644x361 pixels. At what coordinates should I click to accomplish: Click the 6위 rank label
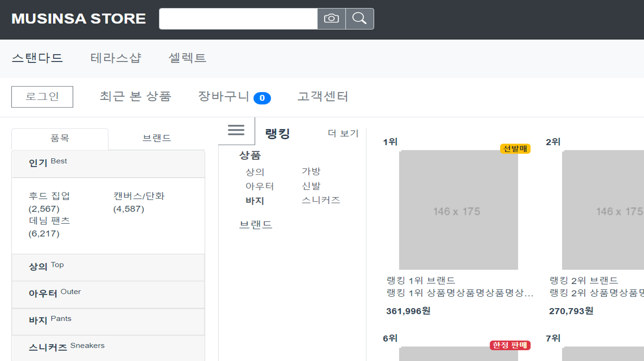390,338
